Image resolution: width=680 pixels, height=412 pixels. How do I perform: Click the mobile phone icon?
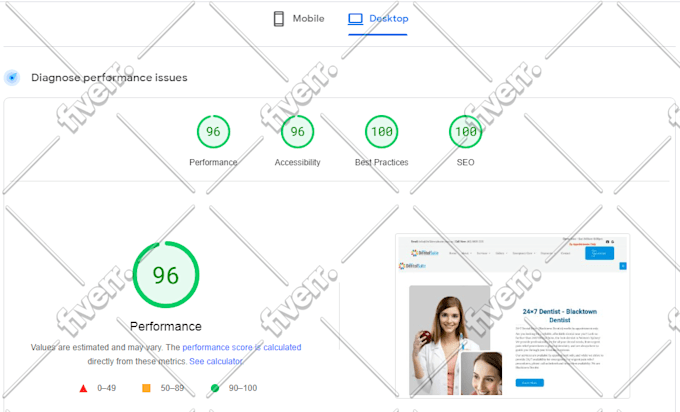279,19
